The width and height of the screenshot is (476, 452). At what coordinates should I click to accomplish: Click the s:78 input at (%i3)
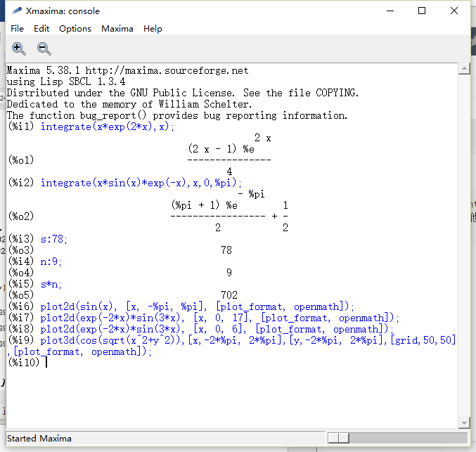pos(54,239)
